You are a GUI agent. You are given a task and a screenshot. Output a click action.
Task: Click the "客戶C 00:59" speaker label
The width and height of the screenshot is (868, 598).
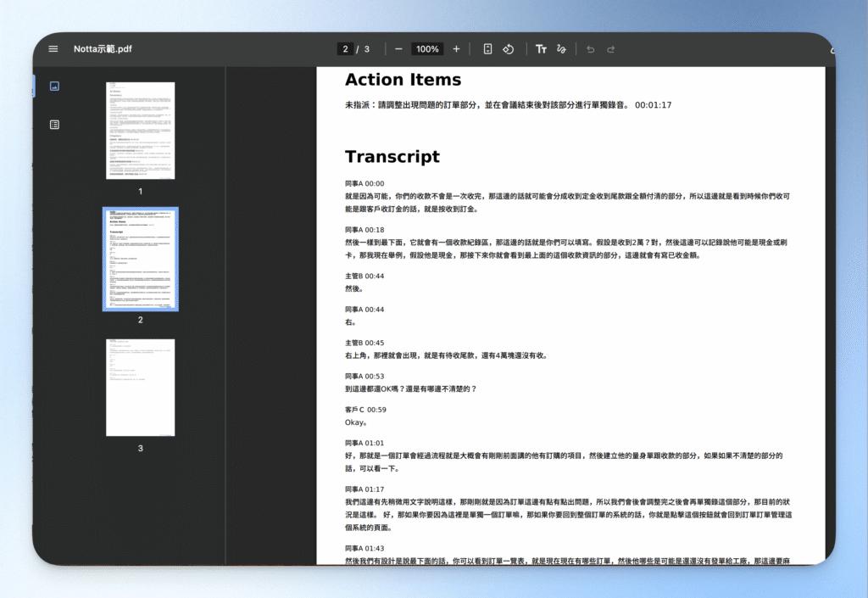tap(365, 410)
